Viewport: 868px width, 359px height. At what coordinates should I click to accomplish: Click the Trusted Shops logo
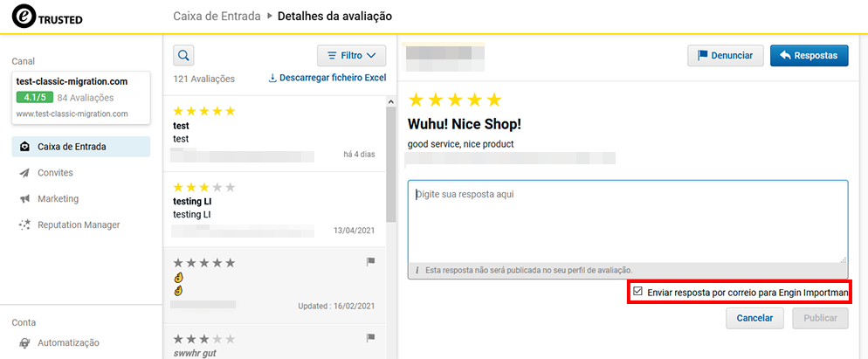coord(48,17)
